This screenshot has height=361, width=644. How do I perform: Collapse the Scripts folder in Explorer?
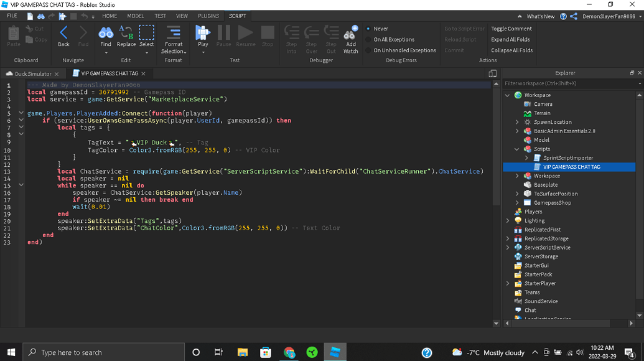(x=517, y=149)
